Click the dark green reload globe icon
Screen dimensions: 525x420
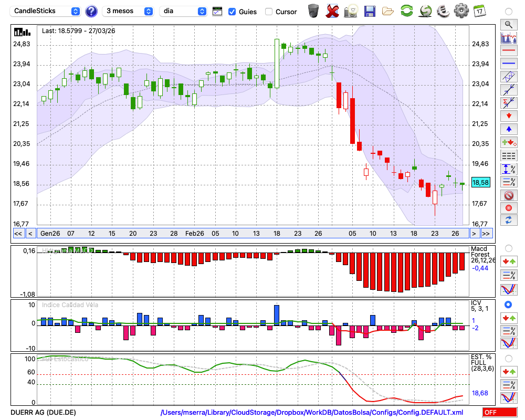tap(425, 11)
